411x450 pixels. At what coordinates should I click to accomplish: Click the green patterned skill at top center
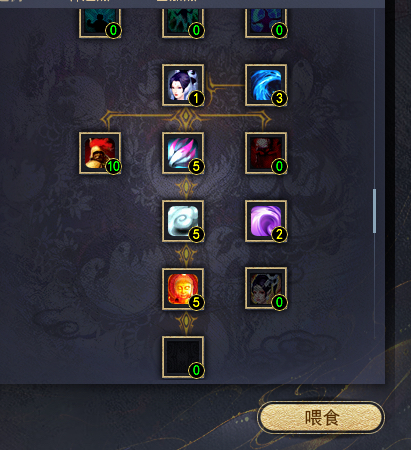point(183,23)
